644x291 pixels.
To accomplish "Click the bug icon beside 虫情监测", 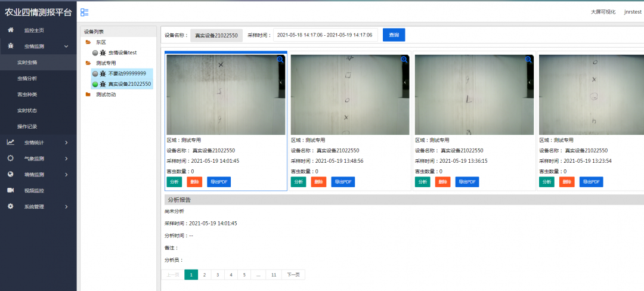I will (11, 46).
